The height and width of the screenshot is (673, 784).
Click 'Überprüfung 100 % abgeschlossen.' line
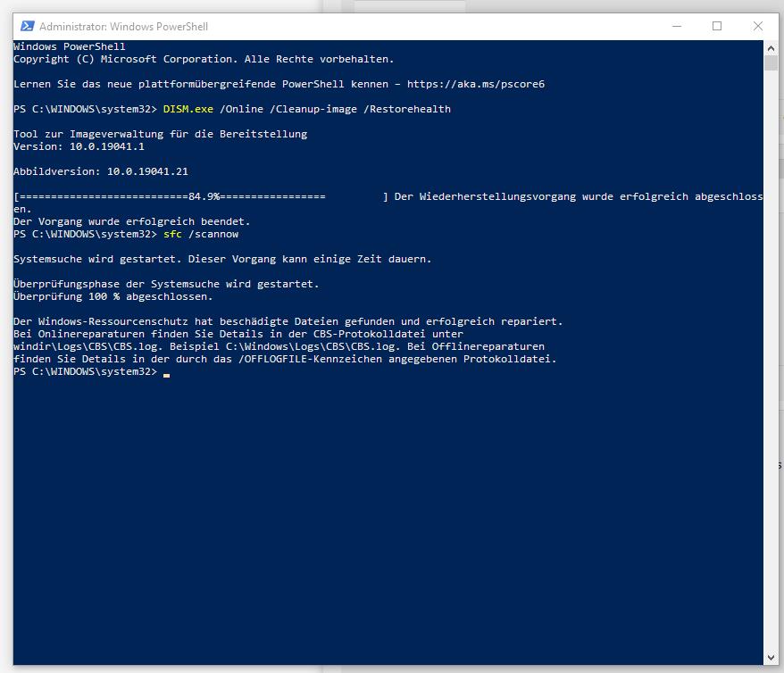[x=113, y=296]
